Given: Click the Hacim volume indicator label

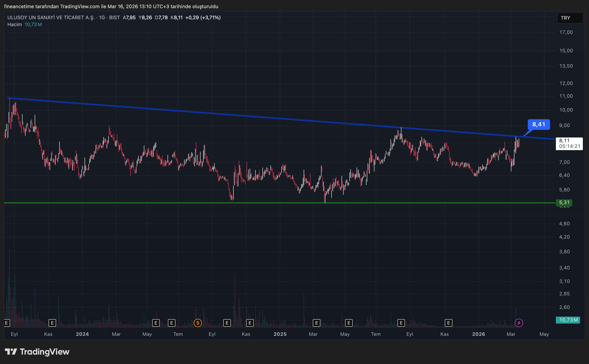Looking at the screenshot, I should [x=15, y=25].
